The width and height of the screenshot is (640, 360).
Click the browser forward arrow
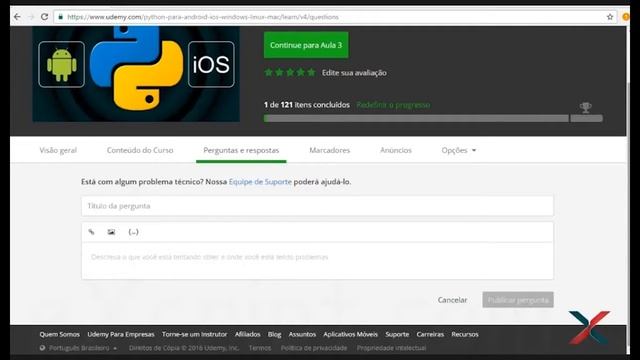tap(31, 17)
